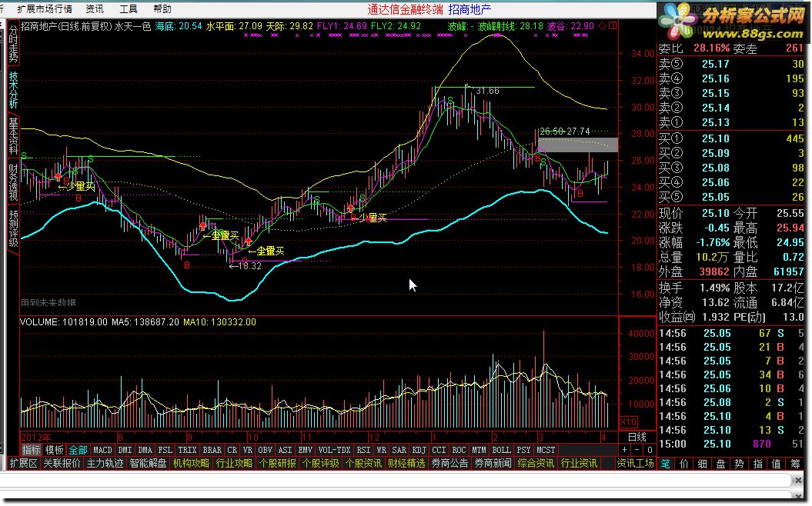
Task: Select the 笔 tab in quote panel
Action: coord(666,464)
